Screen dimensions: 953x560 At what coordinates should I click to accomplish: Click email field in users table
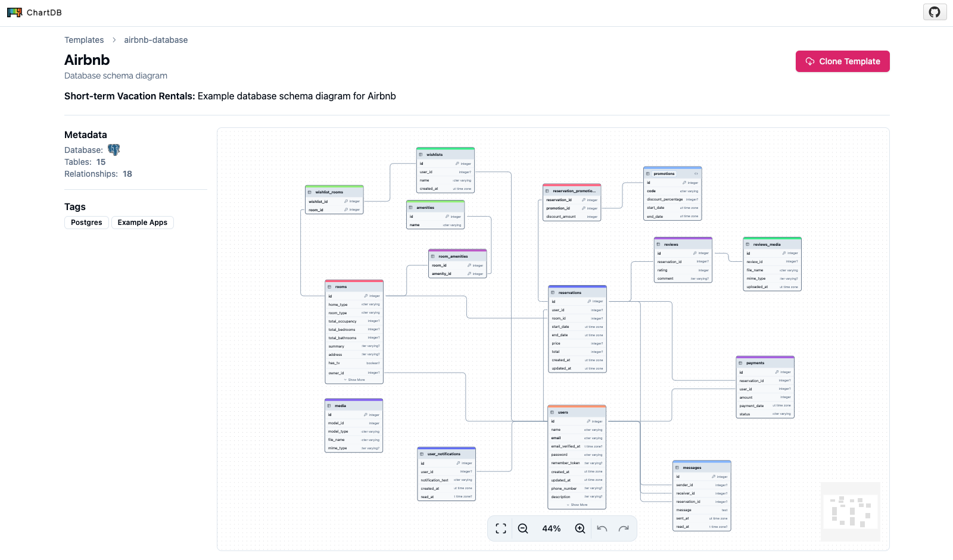577,438
